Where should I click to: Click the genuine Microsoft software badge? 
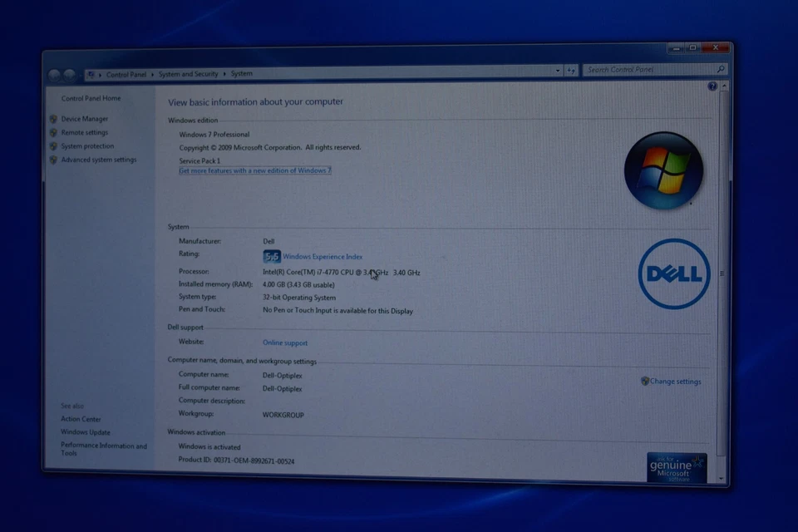point(677,468)
